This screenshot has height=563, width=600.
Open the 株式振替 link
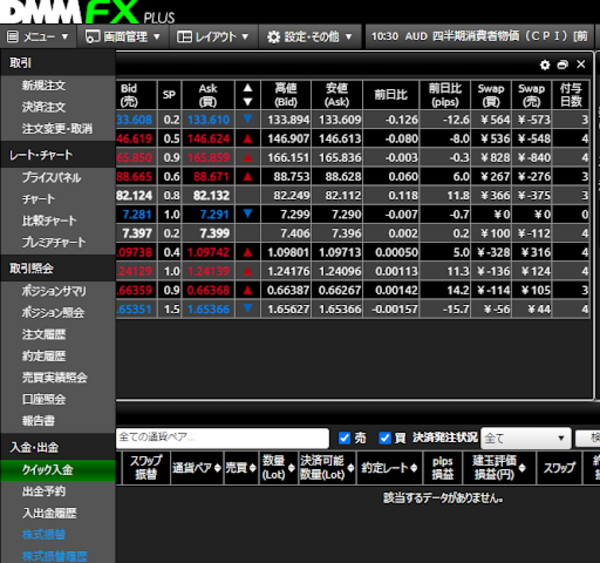tap(44, 535)
